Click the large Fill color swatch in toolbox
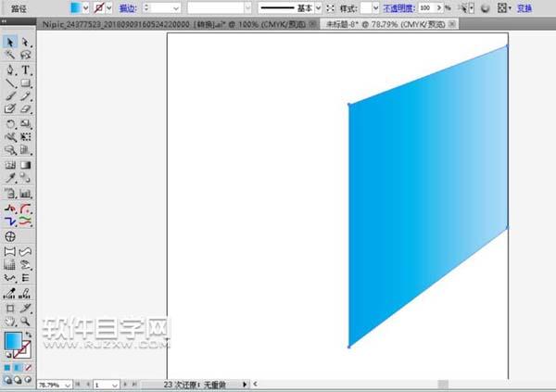 13,340
